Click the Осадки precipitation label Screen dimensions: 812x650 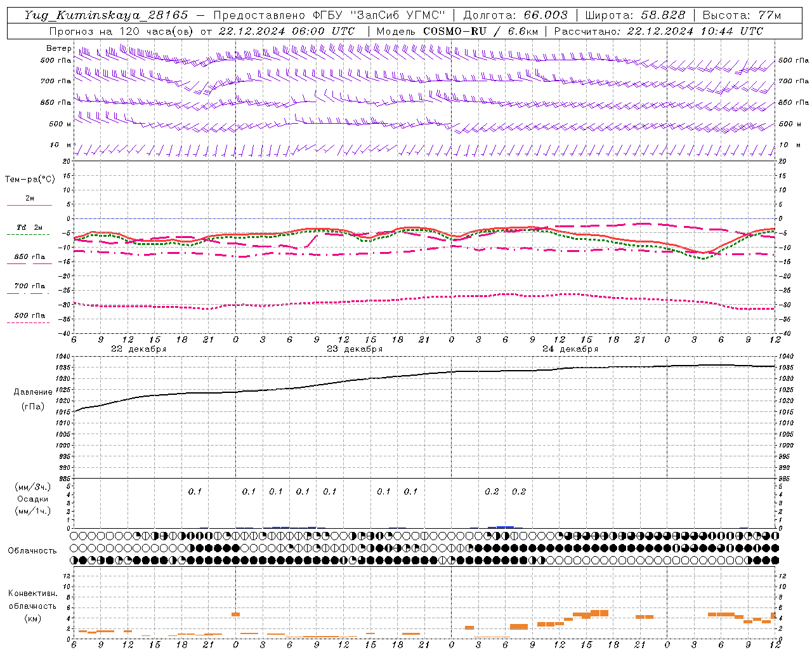point(33,499)
